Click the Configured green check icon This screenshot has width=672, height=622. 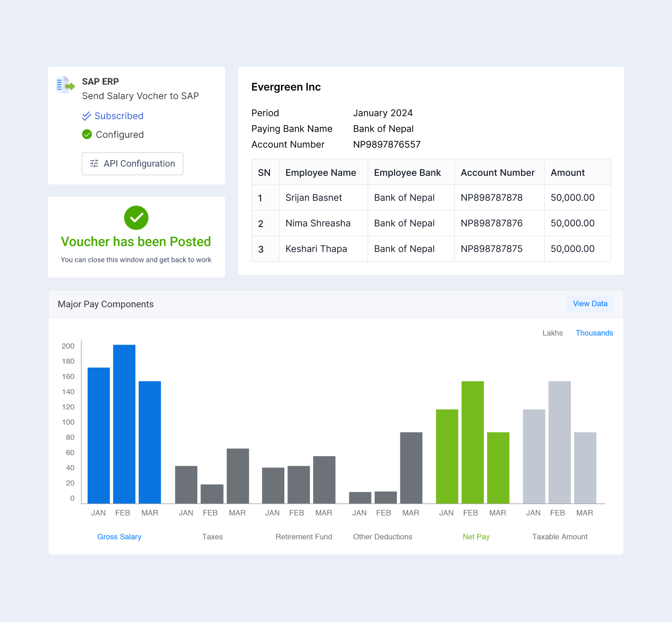pos(87,134)
